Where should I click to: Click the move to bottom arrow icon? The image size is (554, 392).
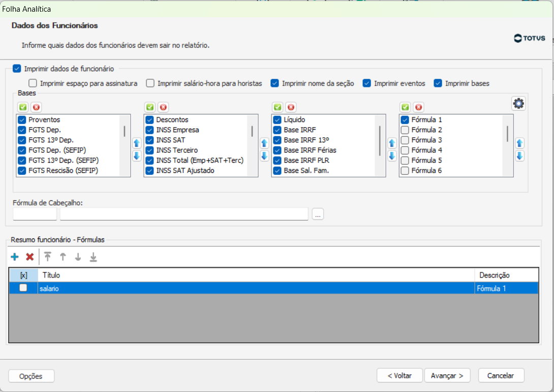click(93, 257)
